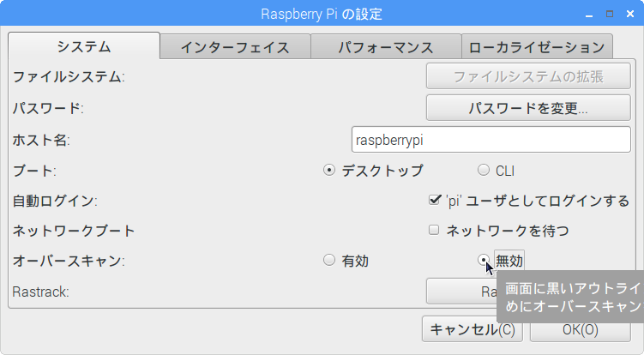This screenshot has height=355, width=644.
Task: Click the ファイルシステムの拡張 button
Action: 528,76
